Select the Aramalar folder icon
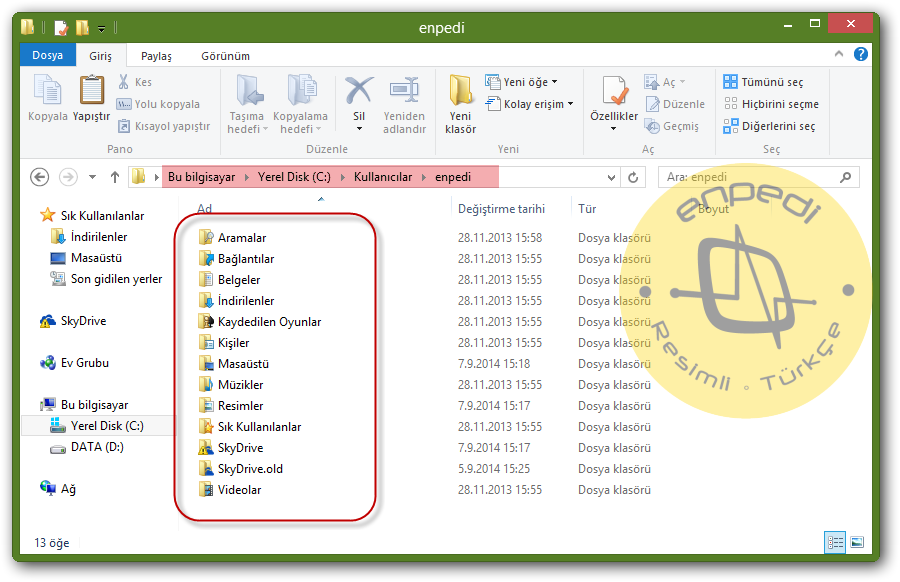Screen dimensions: 900x582 coord(205,237)
